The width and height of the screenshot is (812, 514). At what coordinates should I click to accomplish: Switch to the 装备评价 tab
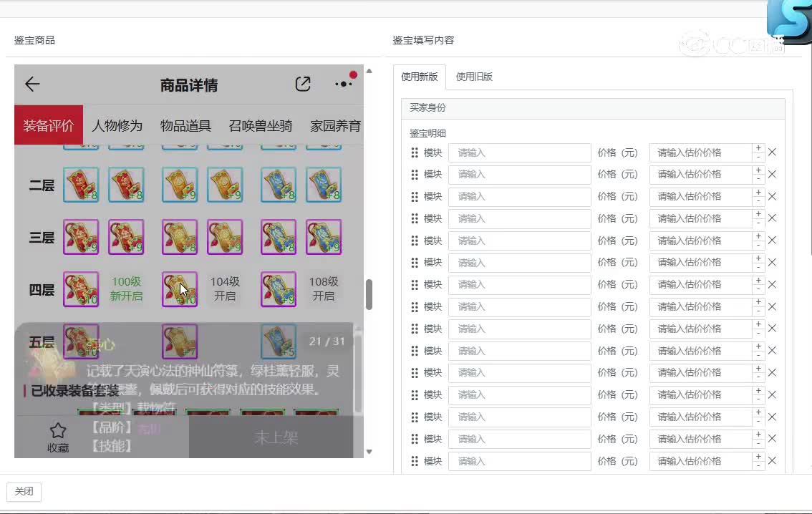49,125
